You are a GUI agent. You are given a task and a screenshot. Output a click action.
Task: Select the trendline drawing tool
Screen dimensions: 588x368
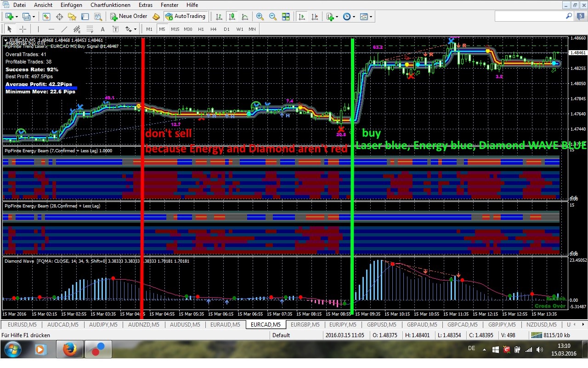(x=64, y=29)
